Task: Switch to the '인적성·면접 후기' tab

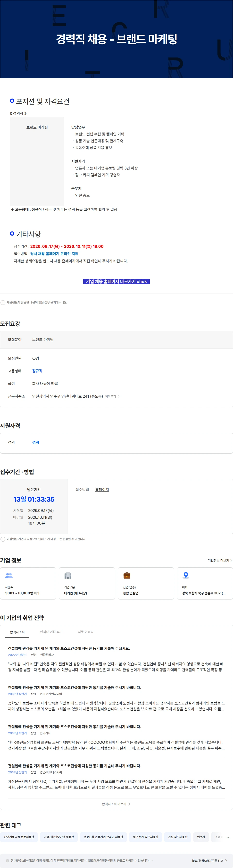Action: point(51,632)
